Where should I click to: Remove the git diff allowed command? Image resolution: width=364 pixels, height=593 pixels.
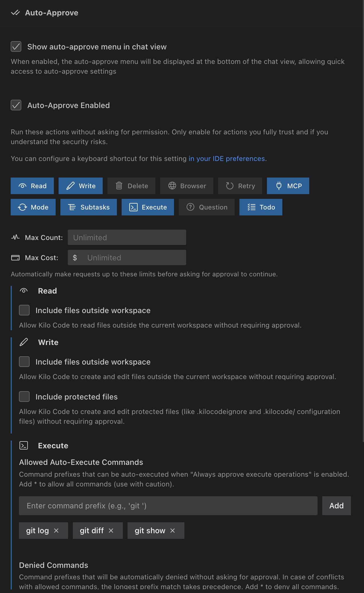[111, 531]
